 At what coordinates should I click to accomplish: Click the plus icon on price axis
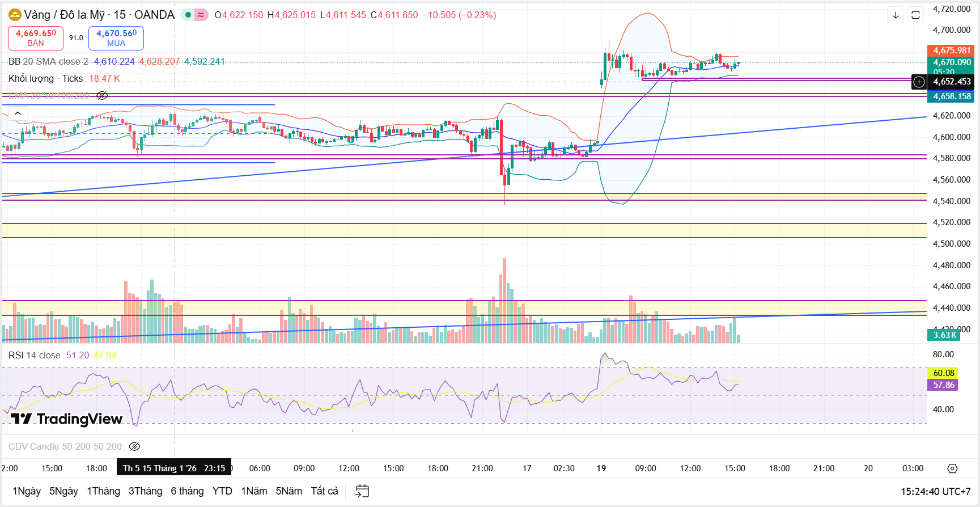point(919,82)
